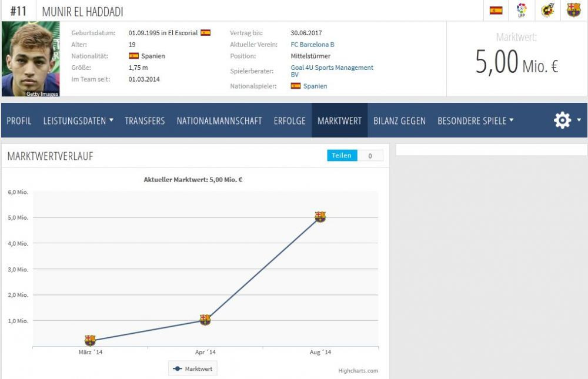Click the Spanish national team crest

[x=547, y=11]
